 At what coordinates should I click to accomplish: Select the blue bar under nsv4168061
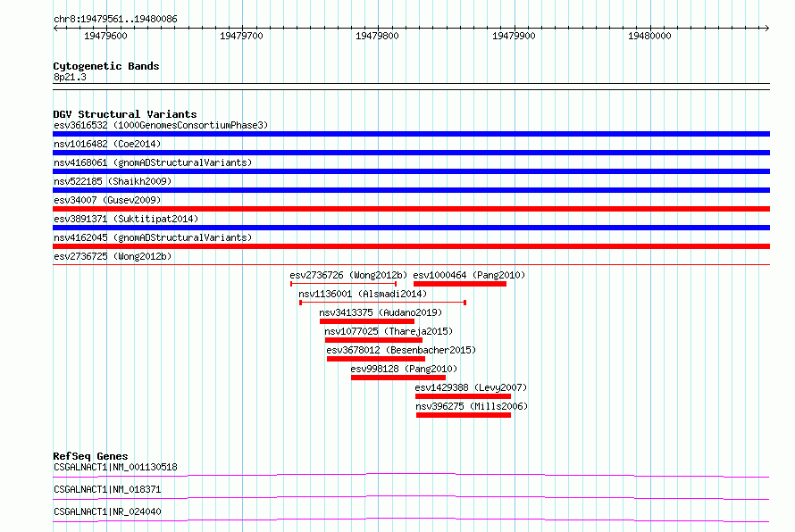pyautogui.click(x=411, y=171)
